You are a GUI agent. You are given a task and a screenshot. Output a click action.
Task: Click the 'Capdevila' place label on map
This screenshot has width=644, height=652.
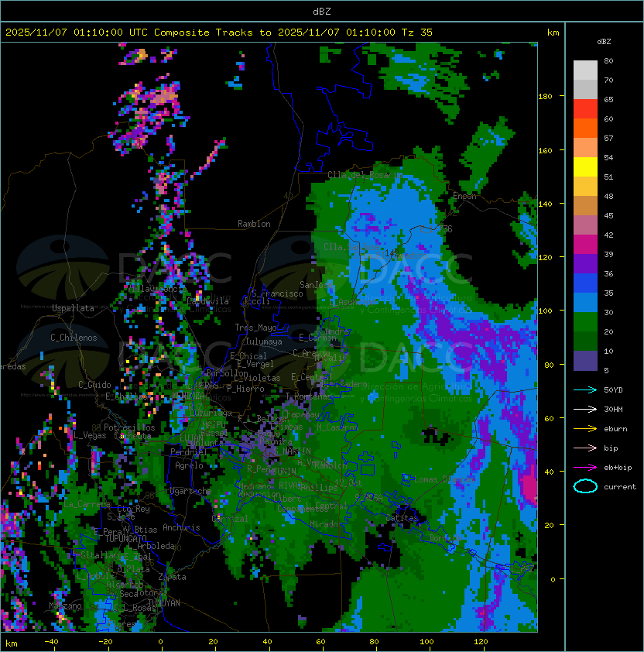207,301
